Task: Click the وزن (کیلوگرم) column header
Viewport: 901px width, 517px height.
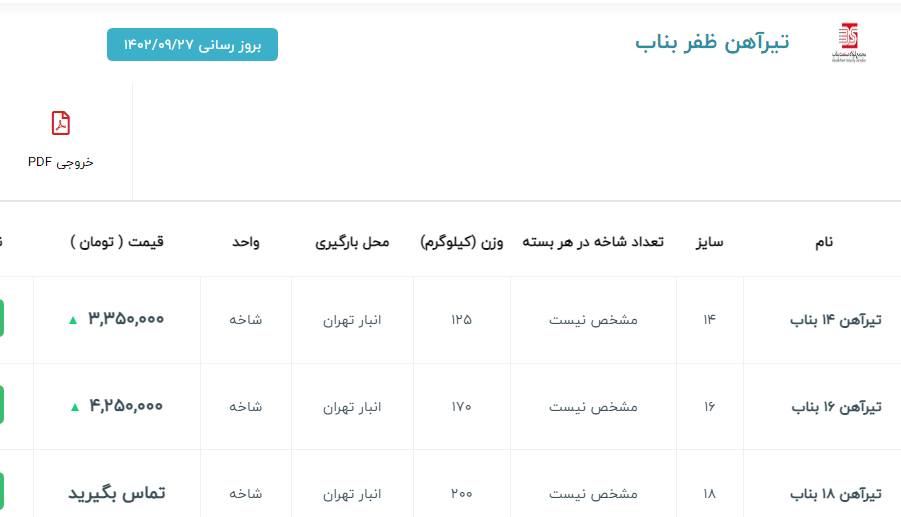Action: 461,242
